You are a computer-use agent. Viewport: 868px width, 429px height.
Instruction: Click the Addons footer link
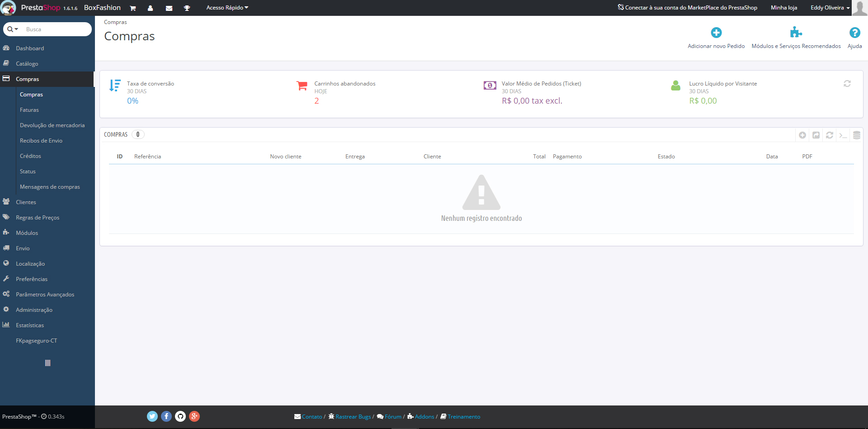[425, 417]
